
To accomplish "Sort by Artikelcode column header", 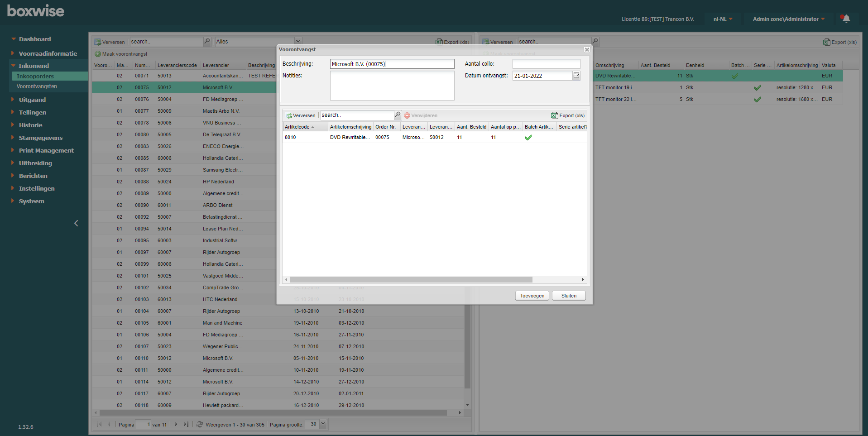I will pyautogui.click(x=305, y=127).
